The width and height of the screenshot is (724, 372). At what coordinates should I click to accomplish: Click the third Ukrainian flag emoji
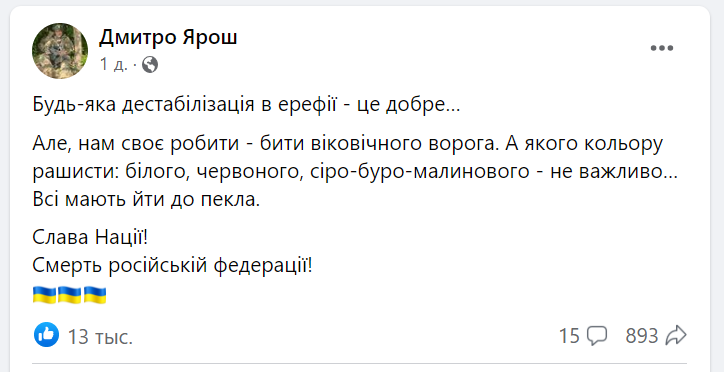coord(95,295)
